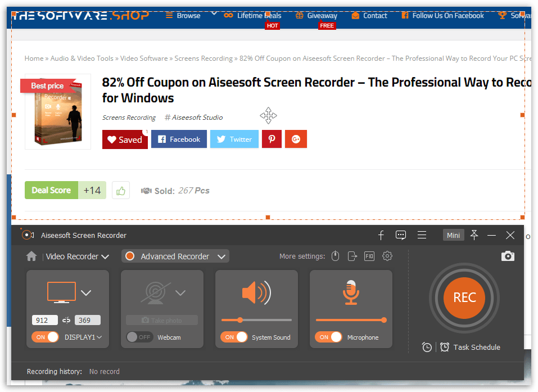The image size is (538, 392).
Task: Open output settings icon in More settings
Action: [x=352, y=256]
